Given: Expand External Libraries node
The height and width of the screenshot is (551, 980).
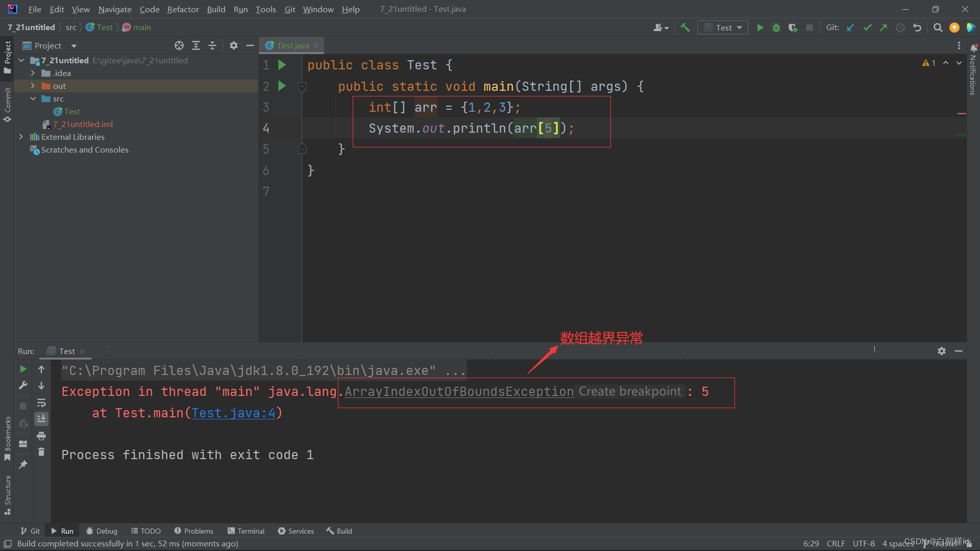Looking at the screenshot, I should pos(21,137).
